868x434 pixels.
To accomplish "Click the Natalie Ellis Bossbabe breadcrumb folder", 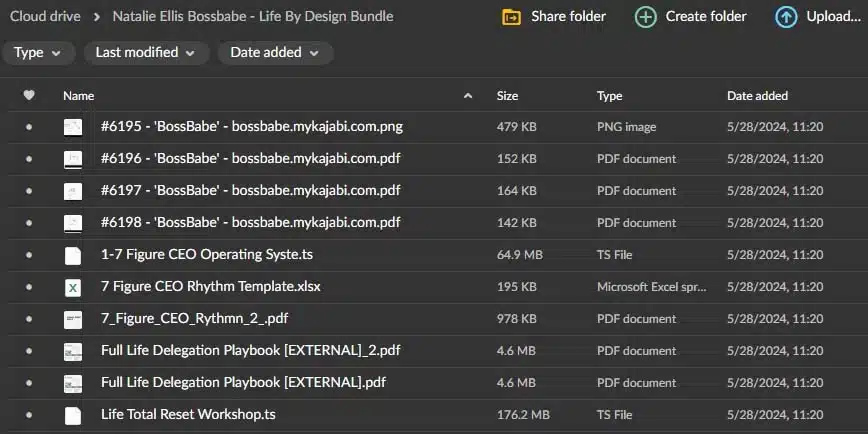I will tap(253, 17).
